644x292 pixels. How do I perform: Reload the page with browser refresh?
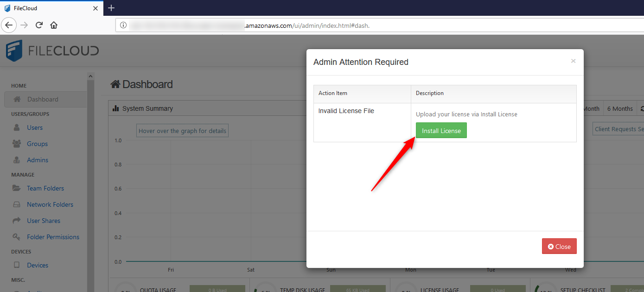tap(39, 25)
